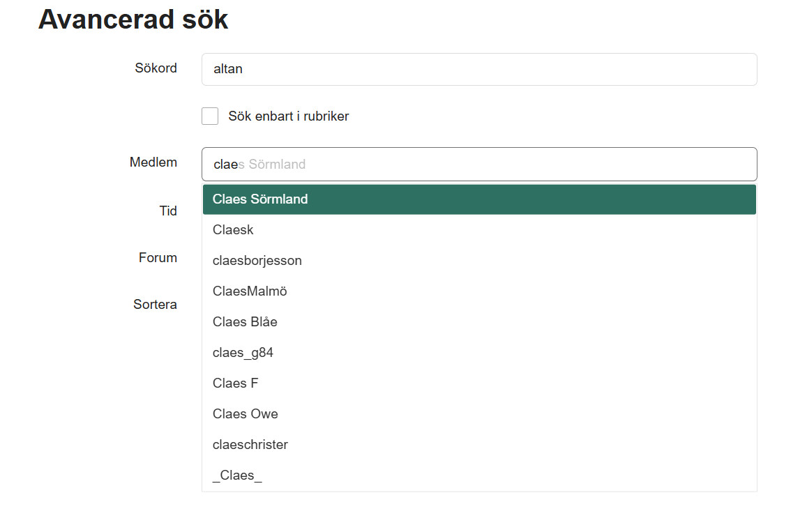The width and height of the screenshot is (807, 532).
Task: Enable 'Sök enbart i rubriker' checkbox
Action: tap(210, 116)
